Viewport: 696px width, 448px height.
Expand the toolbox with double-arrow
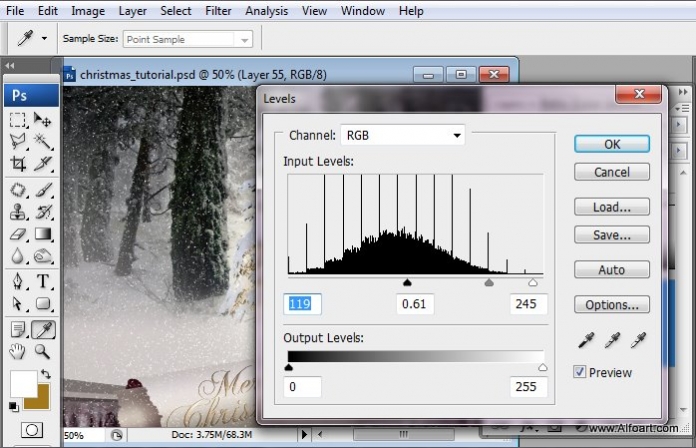coord(9,66)
